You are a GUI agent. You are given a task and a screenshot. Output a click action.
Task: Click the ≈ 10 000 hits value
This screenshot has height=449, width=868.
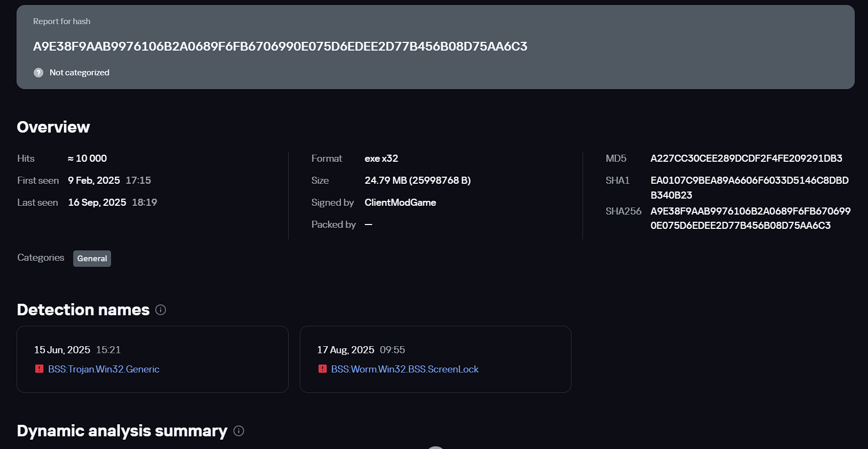(87, 158)
